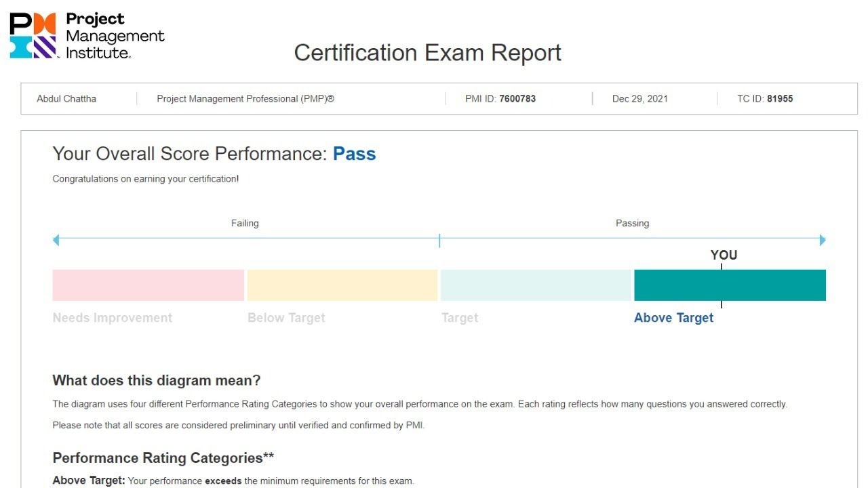Click the 'What does this diagram mean?' heading

click(157, 380)
